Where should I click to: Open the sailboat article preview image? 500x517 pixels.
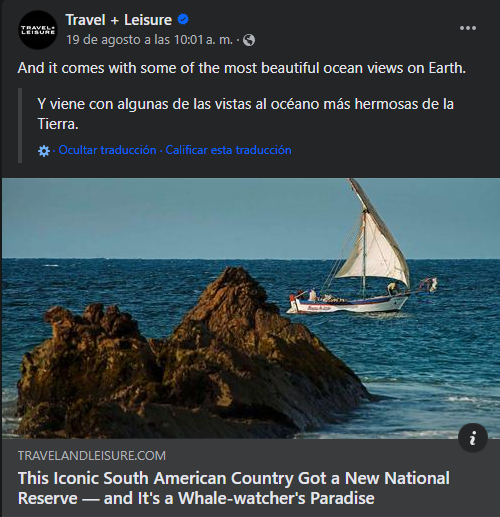(251, 308)
